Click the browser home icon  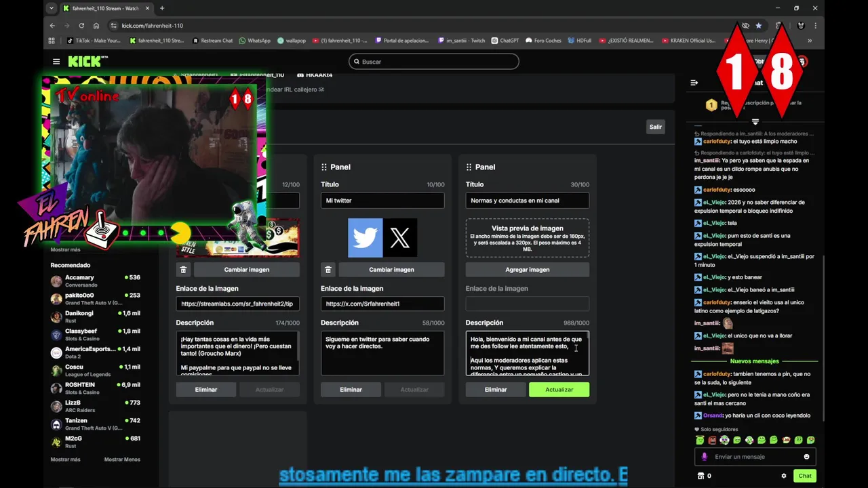(x=96, y=26)
